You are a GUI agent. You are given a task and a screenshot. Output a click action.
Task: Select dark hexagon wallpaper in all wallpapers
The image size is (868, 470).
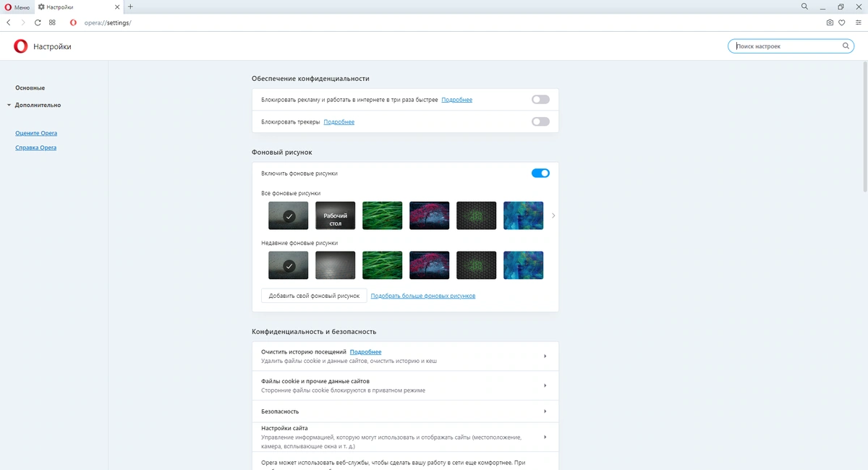point(476,215)
